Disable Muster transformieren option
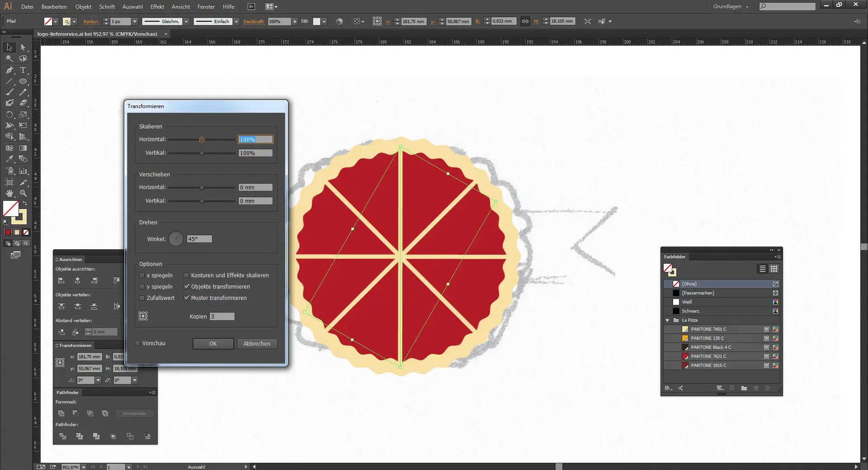868x470 pixels. [x=187, y=298]
